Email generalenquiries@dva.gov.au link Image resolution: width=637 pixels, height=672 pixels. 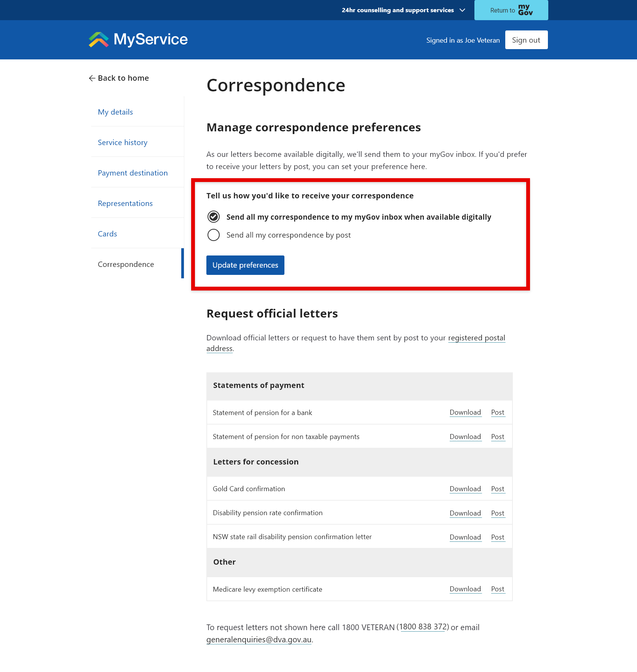click(x=259, y=640)
